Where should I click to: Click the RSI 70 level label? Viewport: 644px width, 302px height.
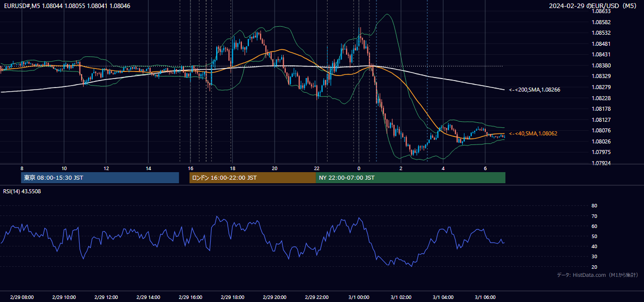[594, 216]
